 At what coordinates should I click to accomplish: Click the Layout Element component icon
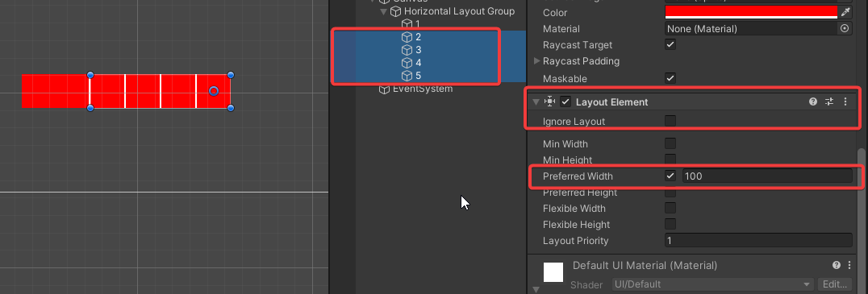[x=549, y=101]
